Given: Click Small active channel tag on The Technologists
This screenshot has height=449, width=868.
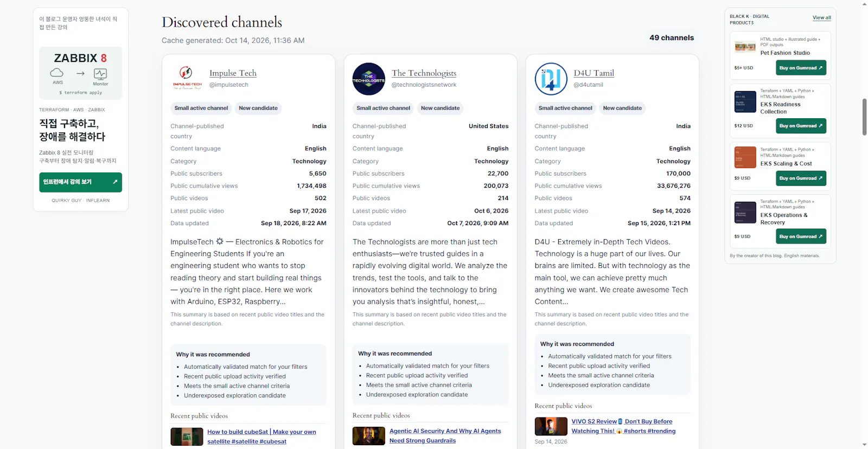Looking at the screenshot, I should pos(383,108).
